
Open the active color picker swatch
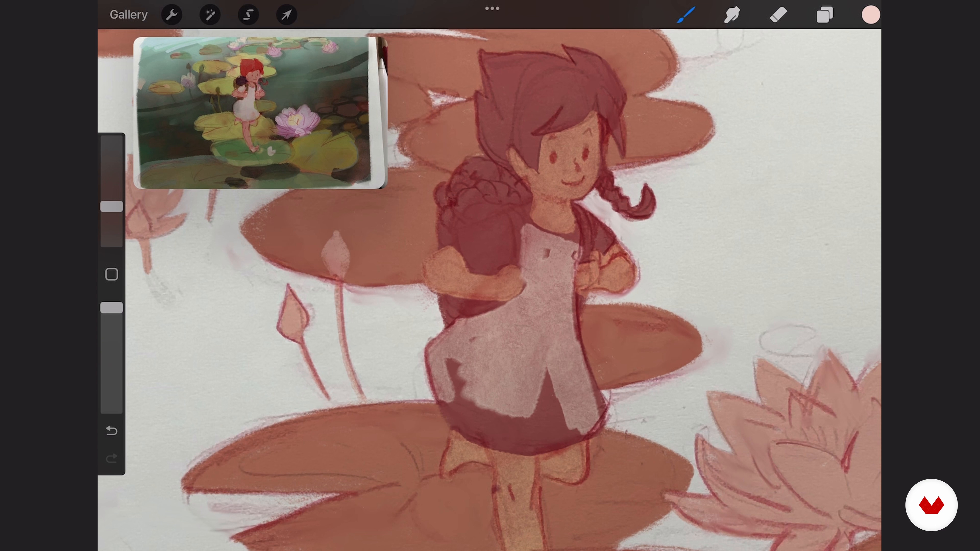click(x=871, y=15)
